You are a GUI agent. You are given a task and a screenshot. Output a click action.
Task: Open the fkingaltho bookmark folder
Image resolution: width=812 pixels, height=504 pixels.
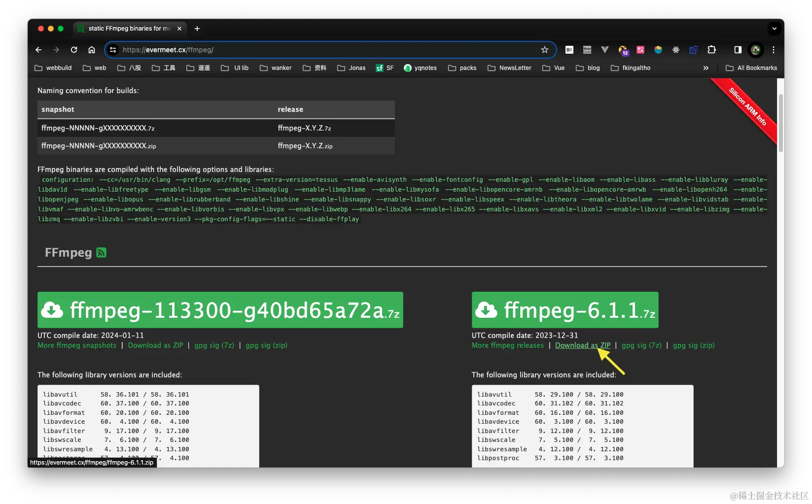point(631,68)
